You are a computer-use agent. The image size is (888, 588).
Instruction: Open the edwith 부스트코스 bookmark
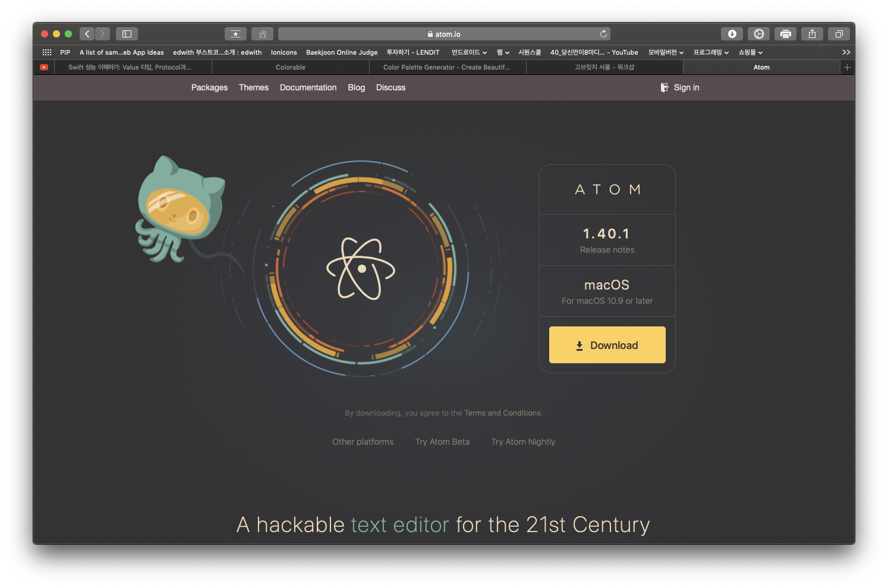click(218, 52)
